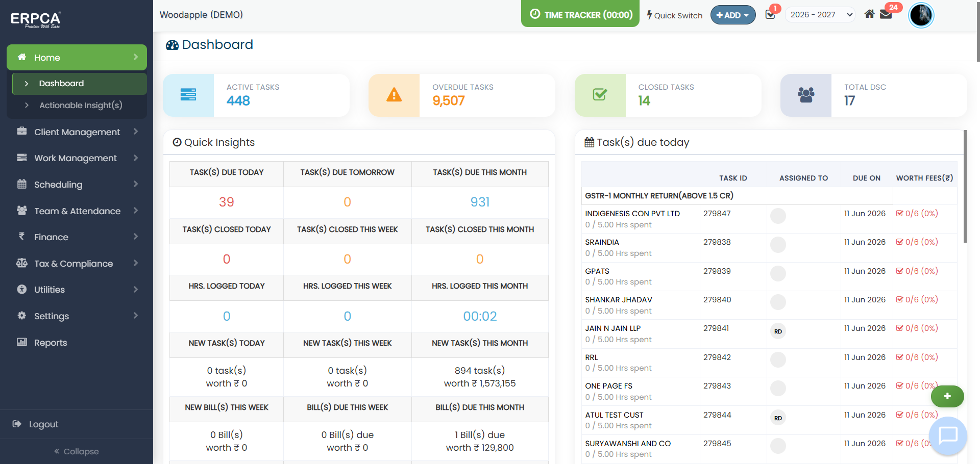Click the Dashboard gauge icon in page title
Viewport: 980px width, 464px height.
pos(173,45)
